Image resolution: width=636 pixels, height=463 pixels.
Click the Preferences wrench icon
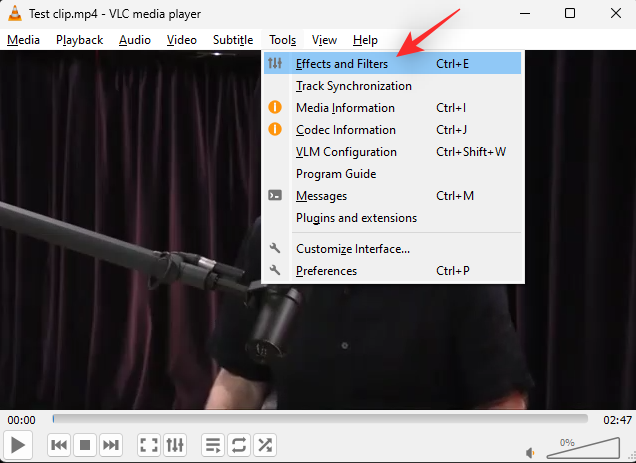point(275,269)
